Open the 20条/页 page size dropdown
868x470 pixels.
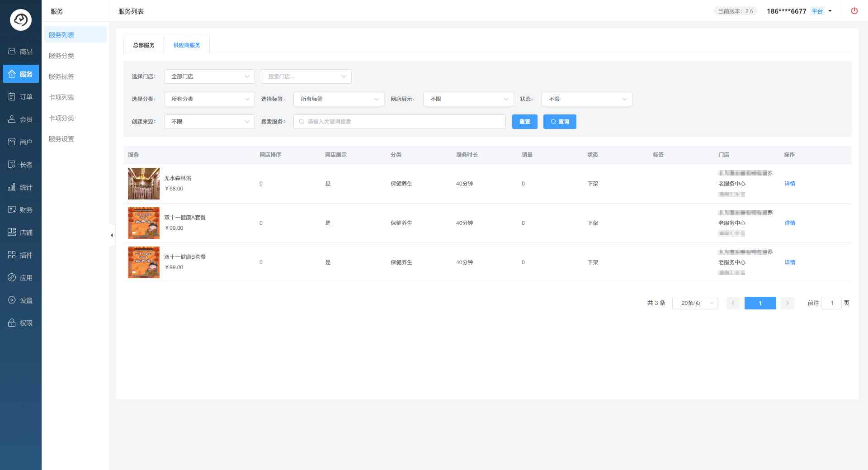[694, 303]
